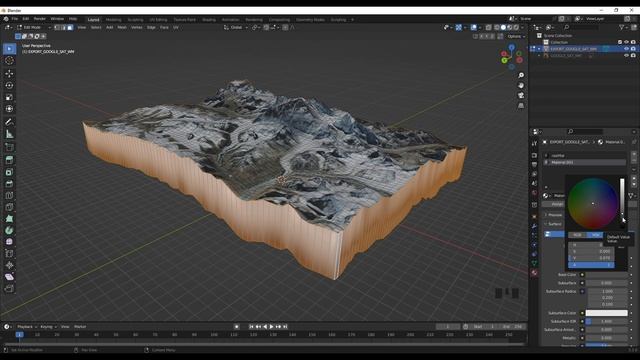
Task: Select the Measure tool
Action: coord(9,134)
